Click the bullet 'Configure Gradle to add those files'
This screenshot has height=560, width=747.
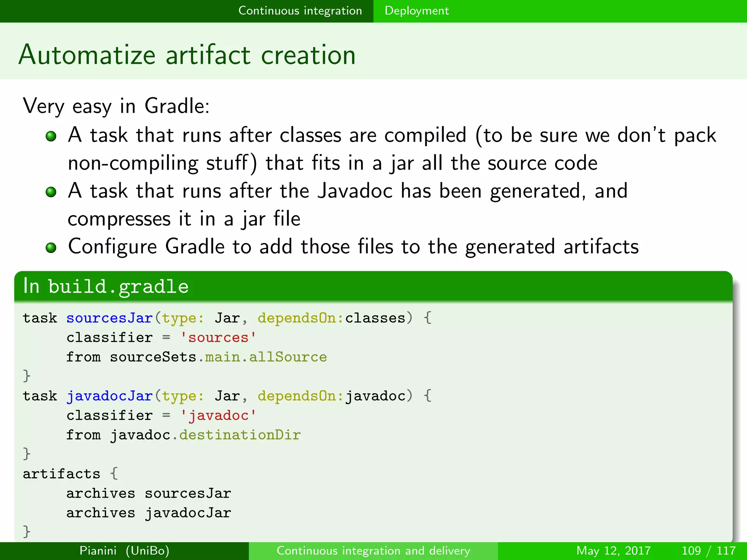(342, 246)
